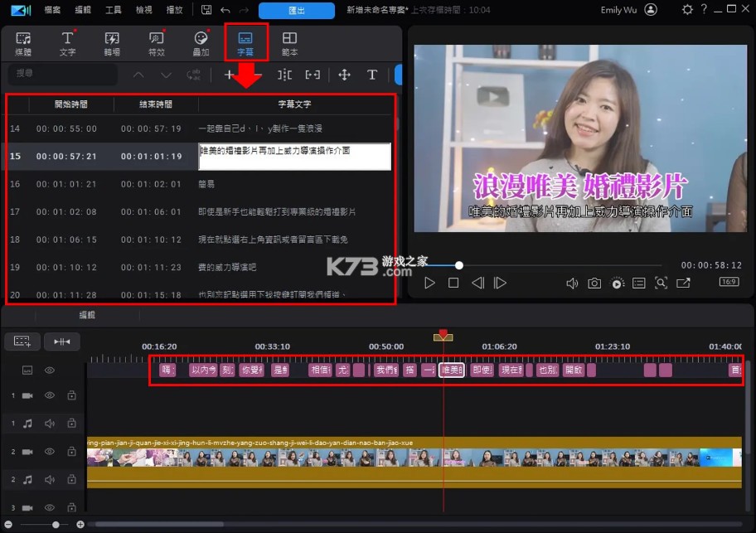Open the 媒體 (Media) panel icon
Image resolution: width=756 pixels, height=533 pixels.
click(x=22, y=41)
